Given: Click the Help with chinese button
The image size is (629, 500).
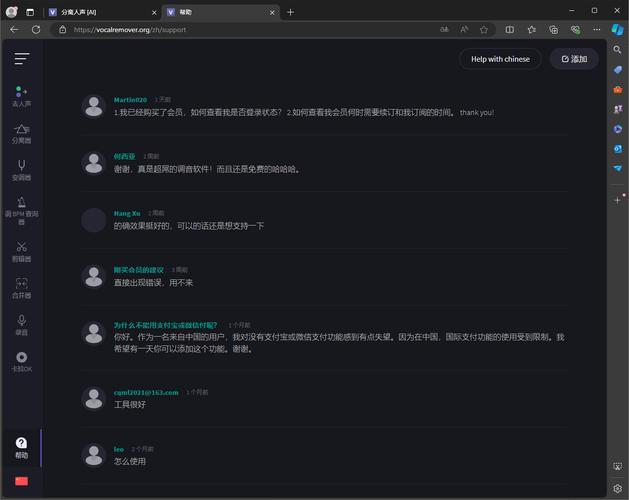Looking at the screenshot, I should (500, 59).
